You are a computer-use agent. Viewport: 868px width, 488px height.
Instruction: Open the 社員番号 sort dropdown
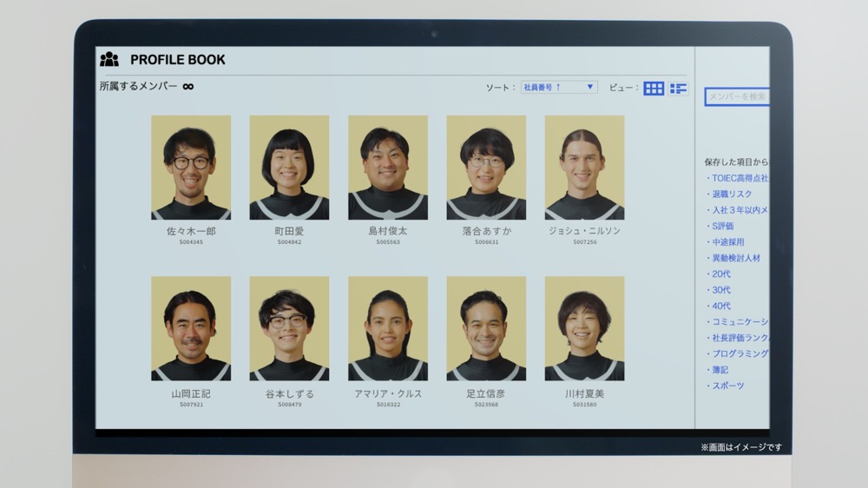coord(559,87)
